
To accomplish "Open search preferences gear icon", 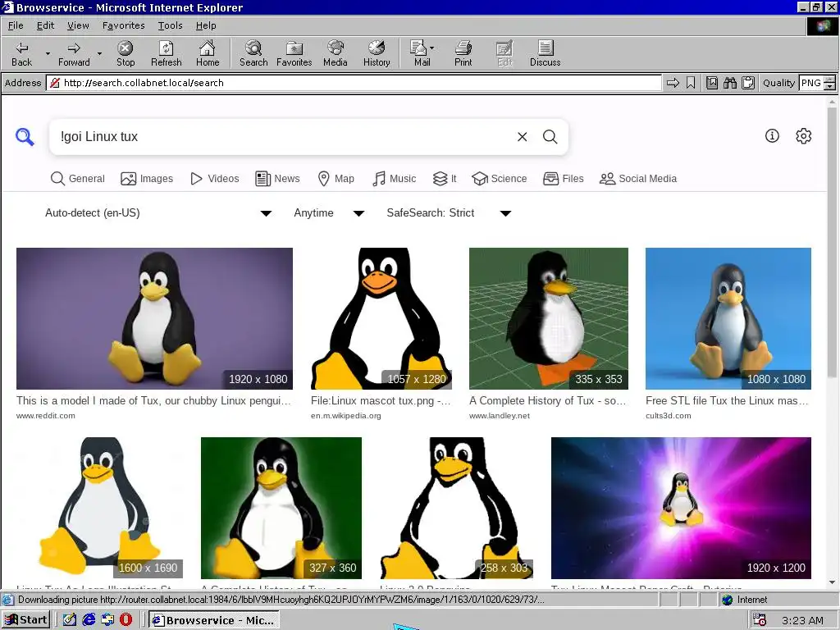I will tap(804, 135).
